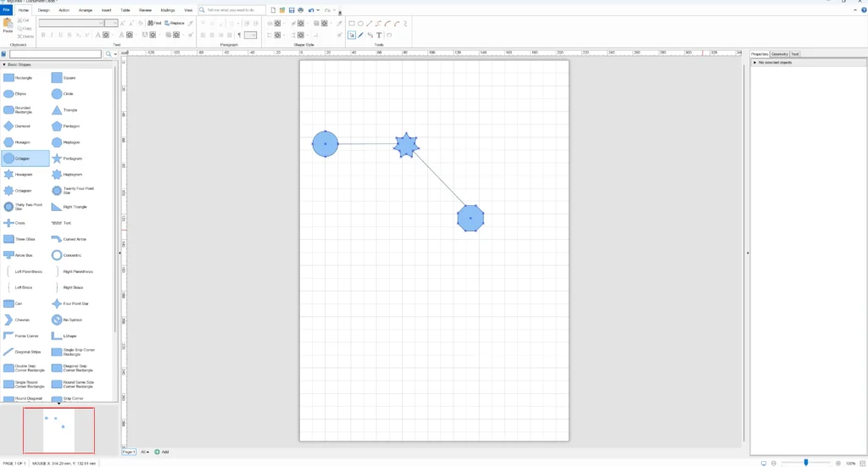This screenshot has width=868, height=467.
Task: Pick the Pentagon shape
Action: click(66, 126)
